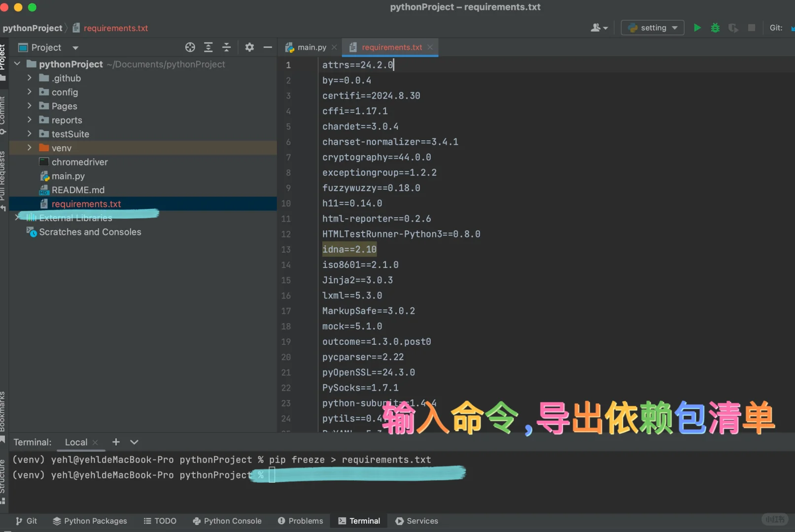795x532 pixels.
Task: Select the README.md file in Project tree
Action: coord(78,190)
